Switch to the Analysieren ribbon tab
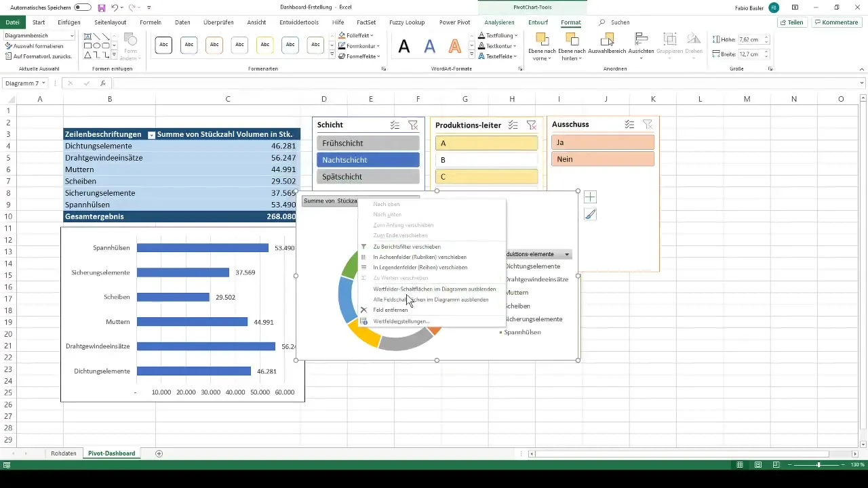This screenshot has height=488, width=868. point(499,22)
